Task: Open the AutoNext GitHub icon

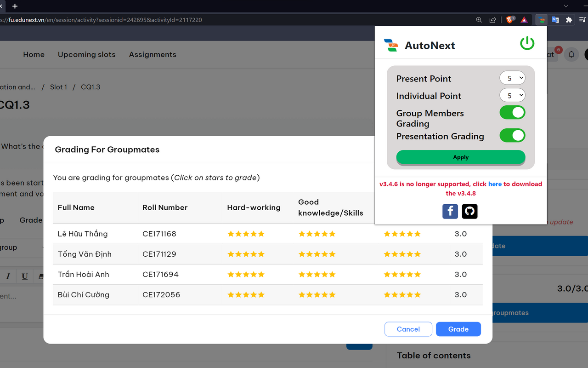Action: point(469,211)
